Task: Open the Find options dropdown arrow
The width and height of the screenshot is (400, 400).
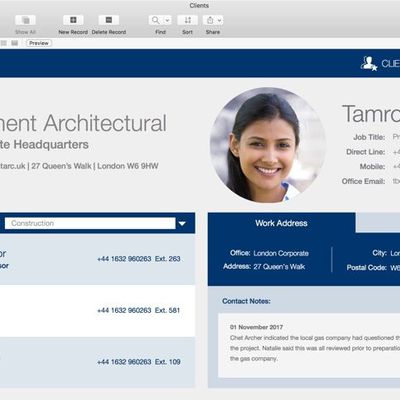Action: 167,20
